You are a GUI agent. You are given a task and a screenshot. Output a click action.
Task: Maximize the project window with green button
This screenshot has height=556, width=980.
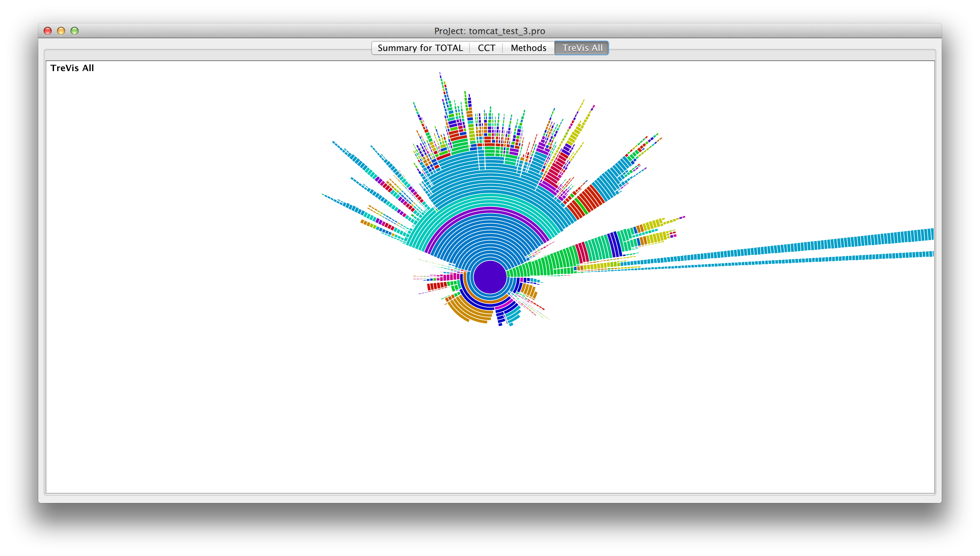tap(75, 31)
